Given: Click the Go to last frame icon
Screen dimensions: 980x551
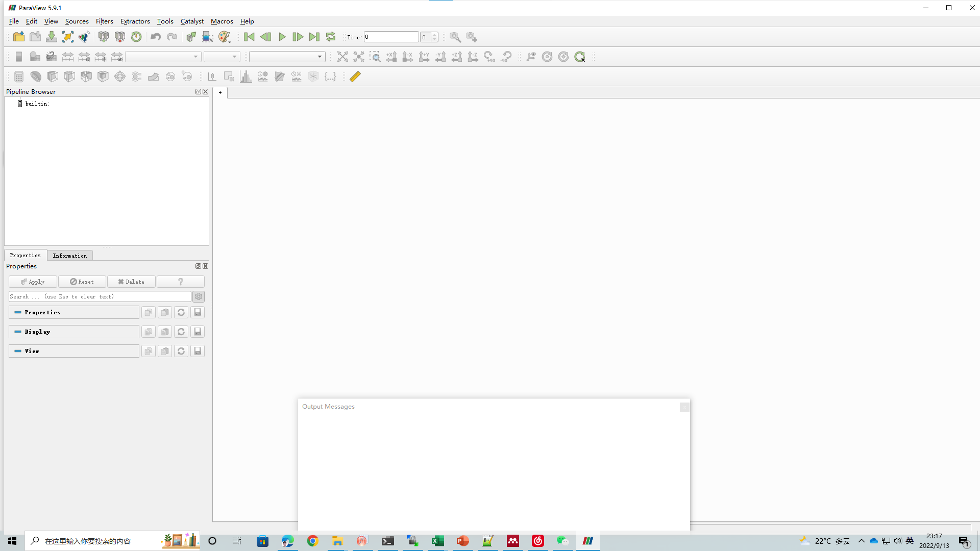Looking at the screenshot, I should click(314, 37).
